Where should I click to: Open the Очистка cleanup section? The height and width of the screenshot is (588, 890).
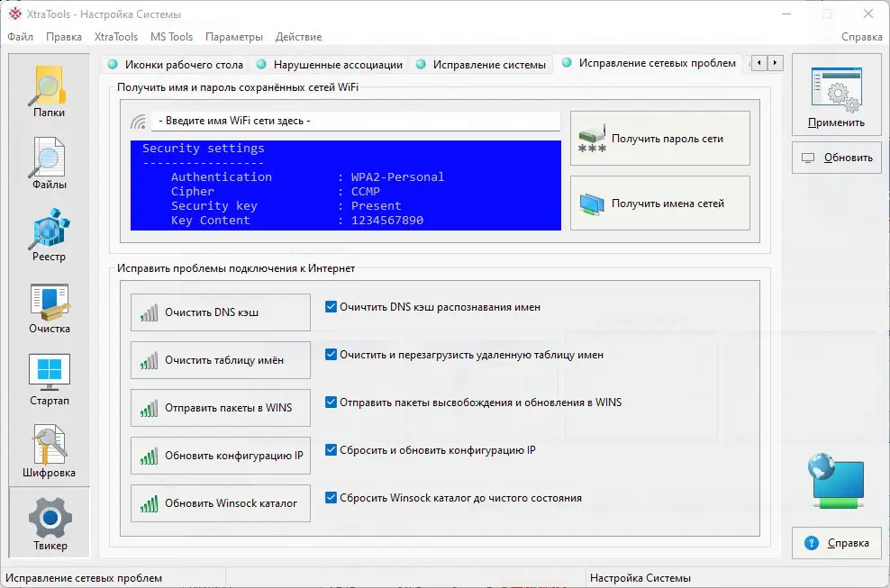49,308
